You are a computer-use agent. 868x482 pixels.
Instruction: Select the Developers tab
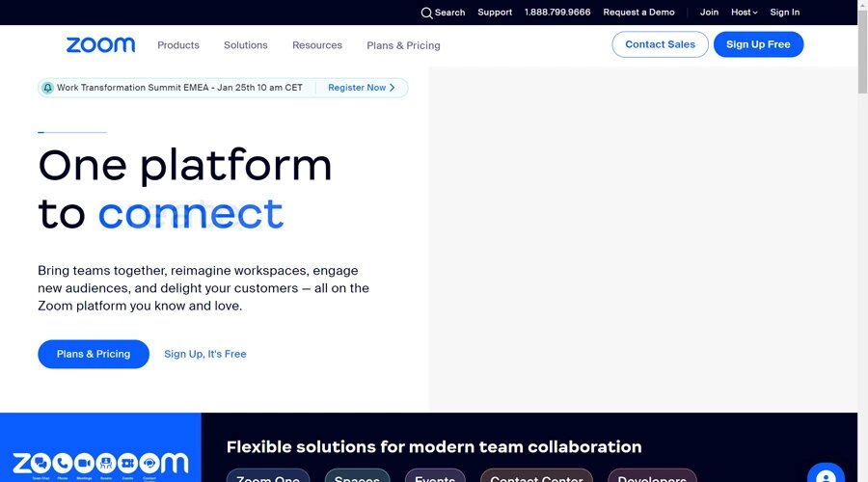[x=652, y=476]
